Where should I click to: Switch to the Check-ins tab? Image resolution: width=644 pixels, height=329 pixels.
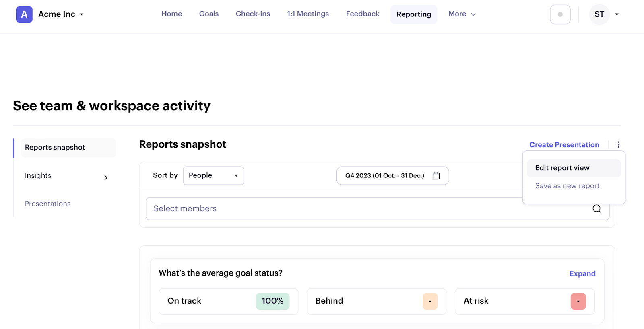[253, 14]
